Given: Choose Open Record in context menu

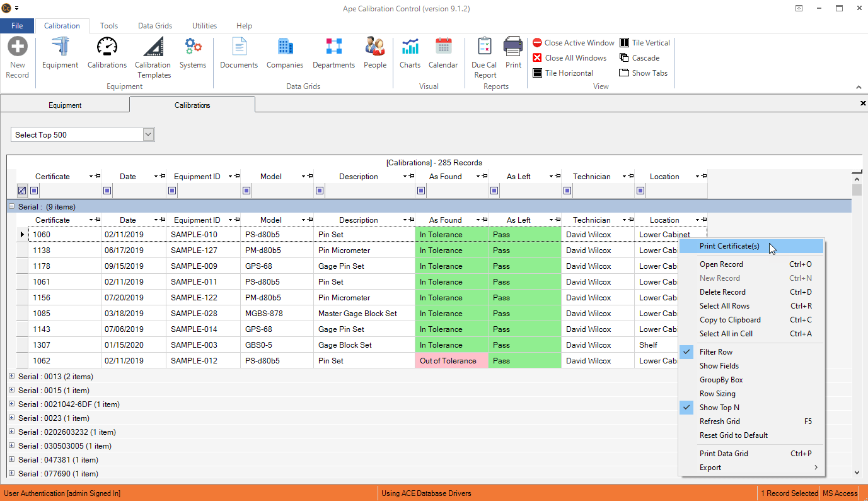Looking at the screenshot, I should click(x=751, y=264).
